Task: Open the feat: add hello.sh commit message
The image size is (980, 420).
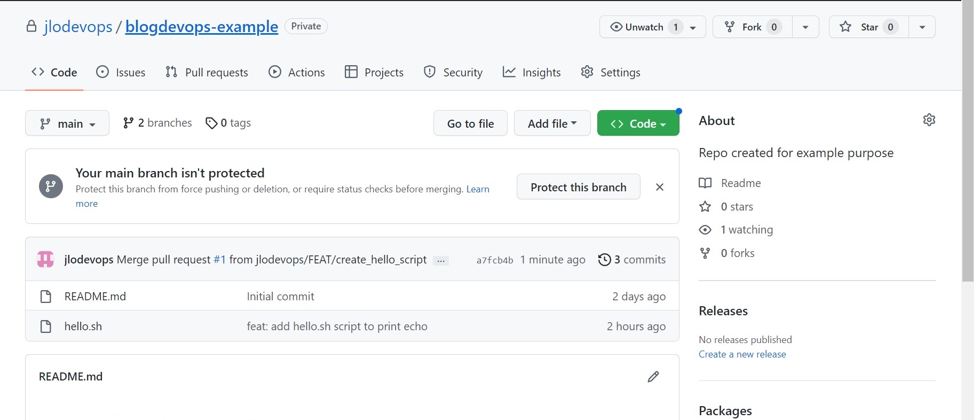Action: (x=337, y=326)
